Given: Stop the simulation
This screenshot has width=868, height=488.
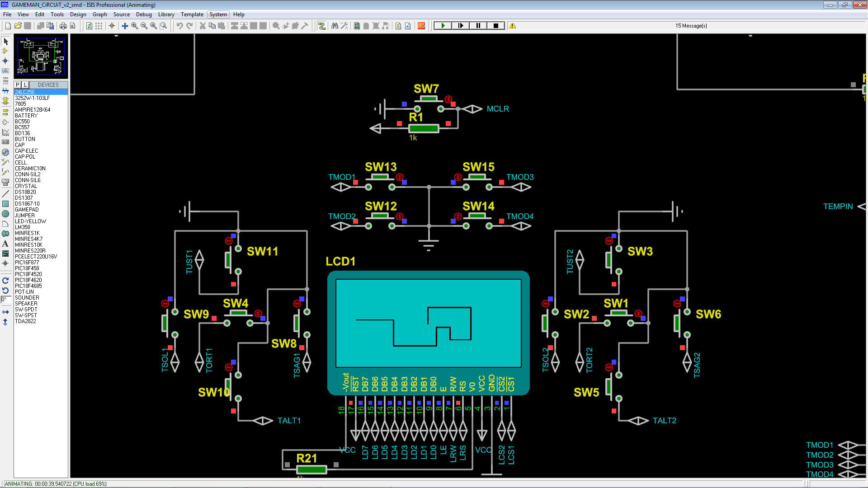Looking at the screenshot, I should click(496, 26).
